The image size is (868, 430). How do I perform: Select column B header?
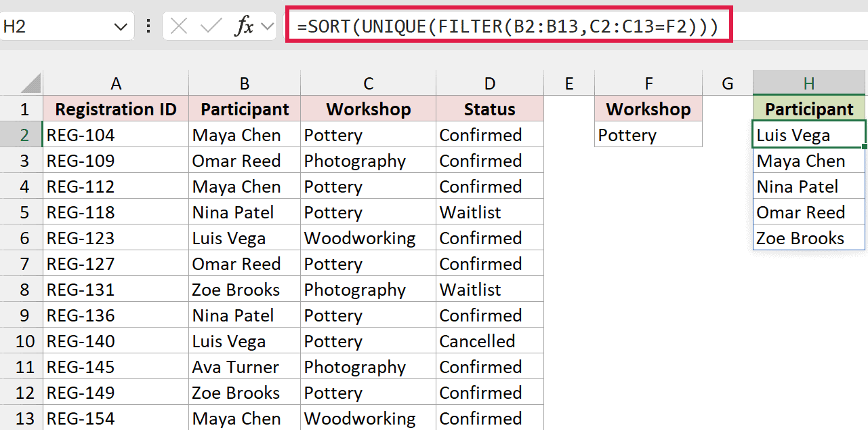click(x=245, y=83)
